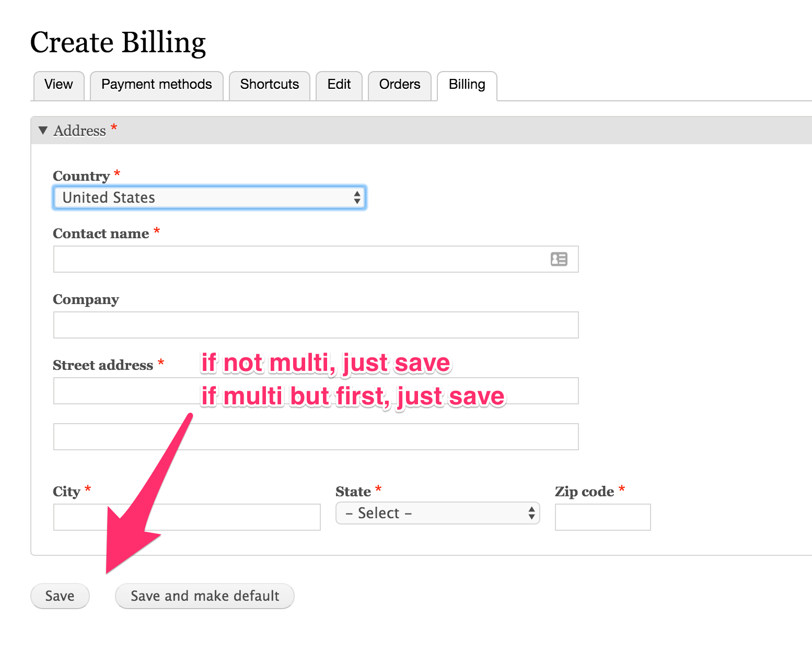Click the Save button

click(60, 596)
